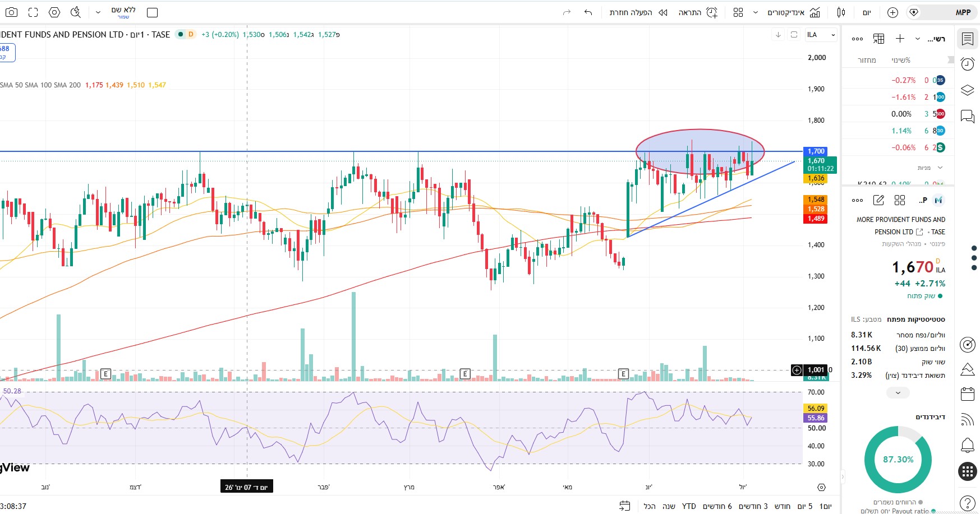Open chart settings hexagon icon in top toolbar
The width and height of the screenshot is (980, 514).
(x=54, y=12)
